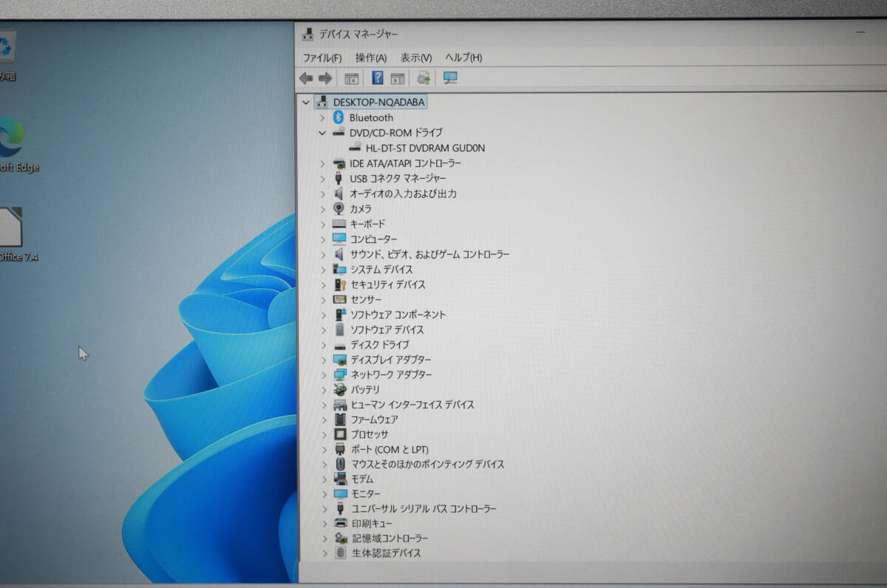Screen dimensions: 887x588
Task: Open the LibreOffice 7.4 desktop shortcut
Action: (x=13, y=234)
